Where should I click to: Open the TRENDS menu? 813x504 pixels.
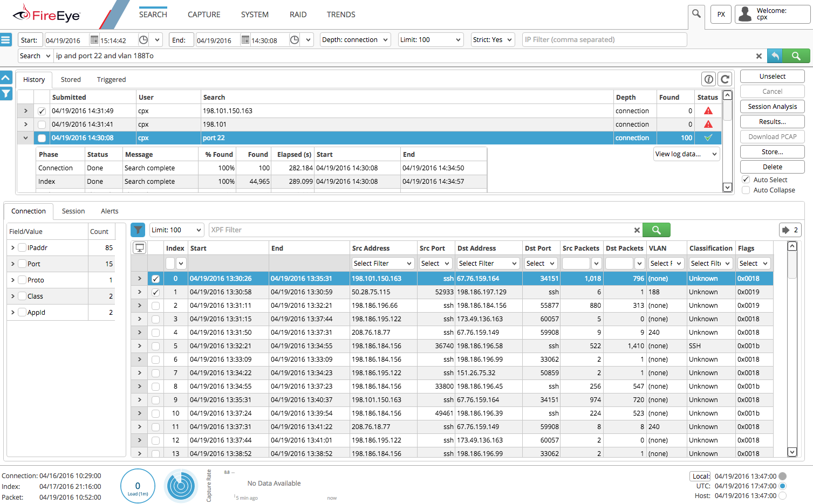[341, 15]
